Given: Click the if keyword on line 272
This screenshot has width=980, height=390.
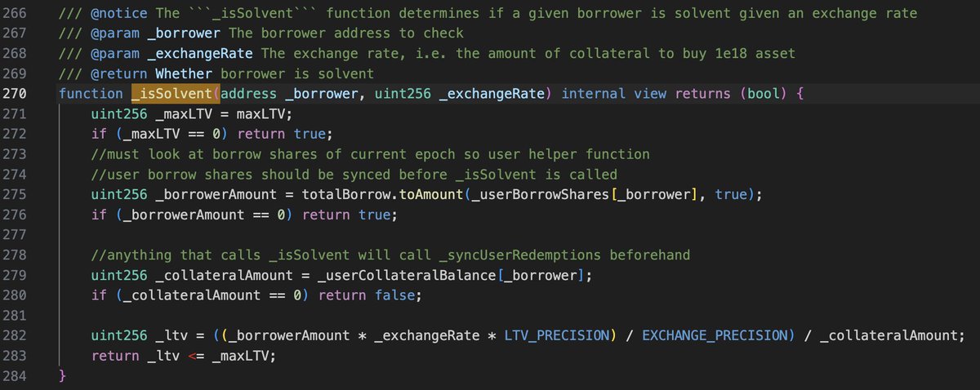Looking at the screenshot, I should click(x=98, y=134).
